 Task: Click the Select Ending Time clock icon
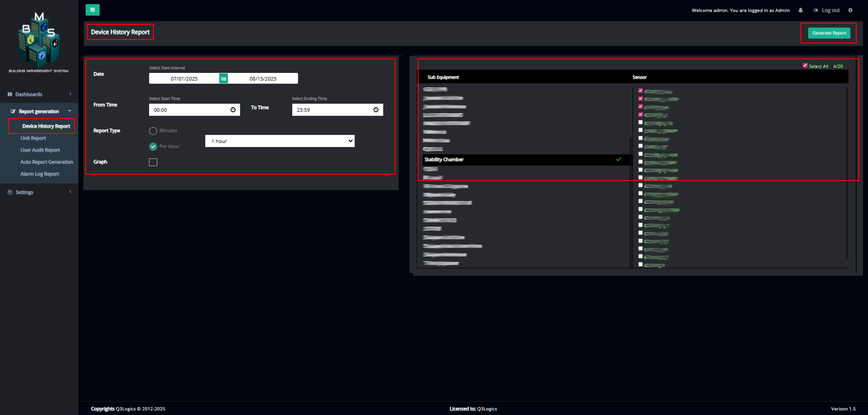point(376,110)
